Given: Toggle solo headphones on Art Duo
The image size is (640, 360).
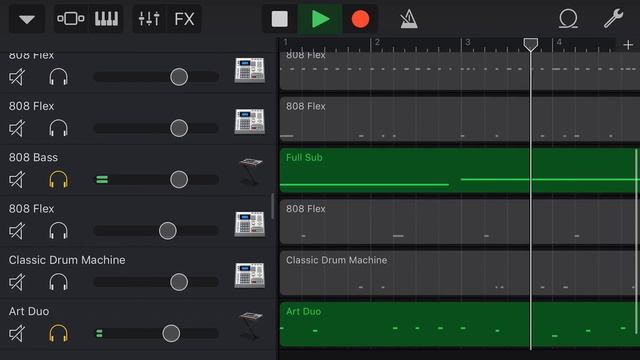Looking at the screenshot, I should [58, 333].
